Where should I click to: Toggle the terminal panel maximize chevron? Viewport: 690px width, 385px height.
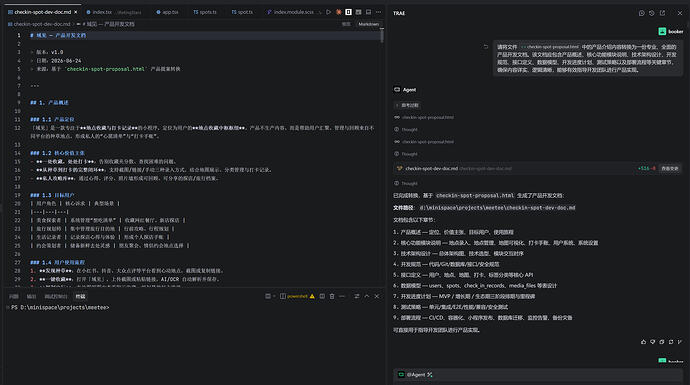(367, 296)
